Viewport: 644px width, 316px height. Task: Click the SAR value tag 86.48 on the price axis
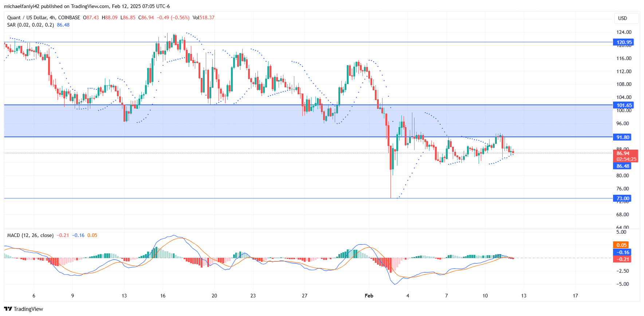(x=623, y=166)
